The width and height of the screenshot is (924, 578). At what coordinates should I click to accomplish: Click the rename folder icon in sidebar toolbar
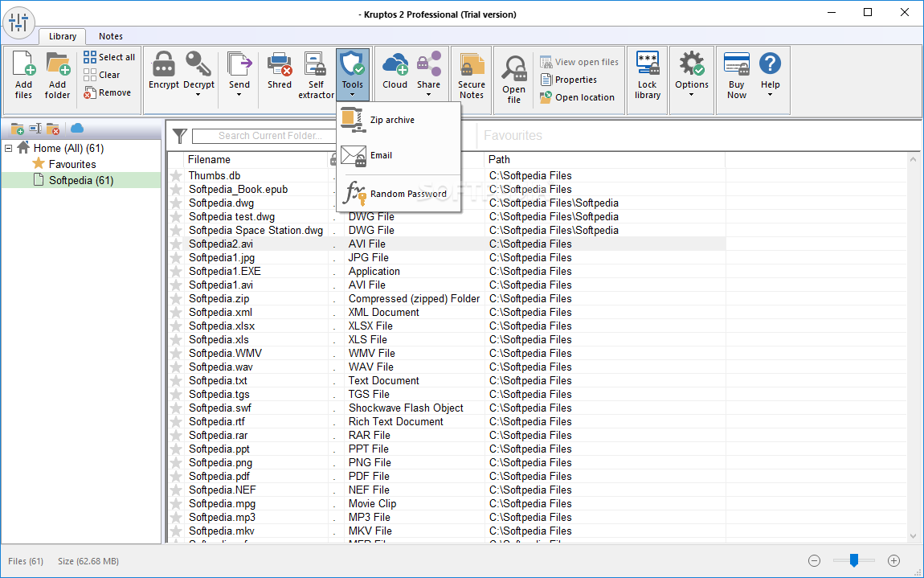point(35,129)
